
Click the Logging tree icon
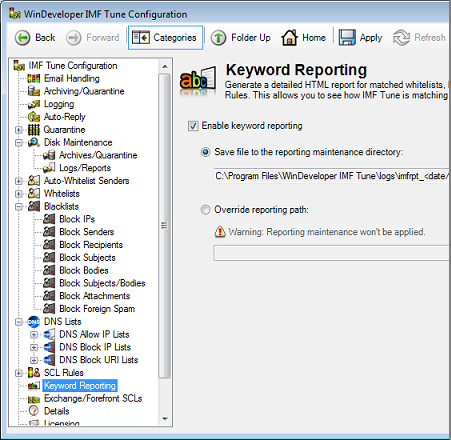[x=34, y=104]
